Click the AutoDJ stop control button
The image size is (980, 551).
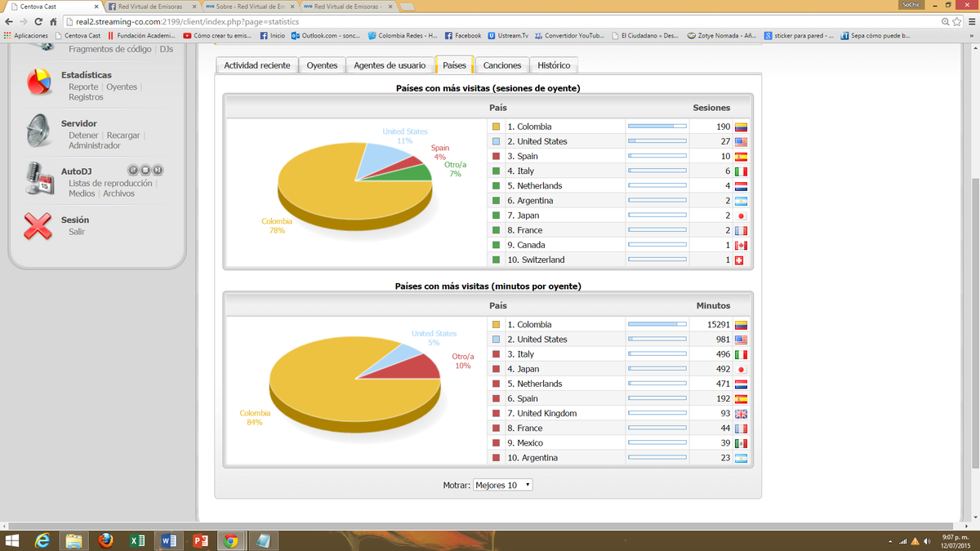click(x=145, y=170)
